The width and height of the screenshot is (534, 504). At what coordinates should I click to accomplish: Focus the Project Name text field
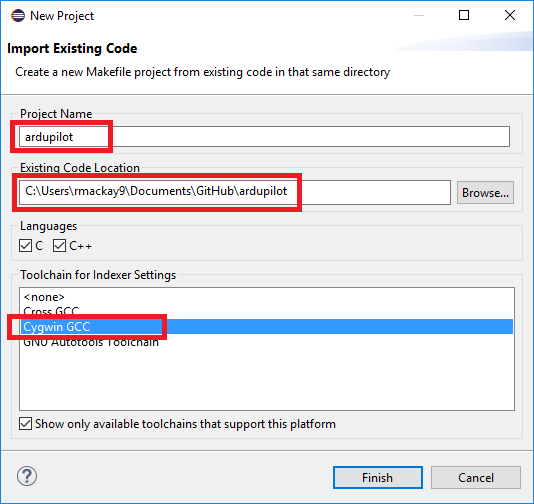264,137
